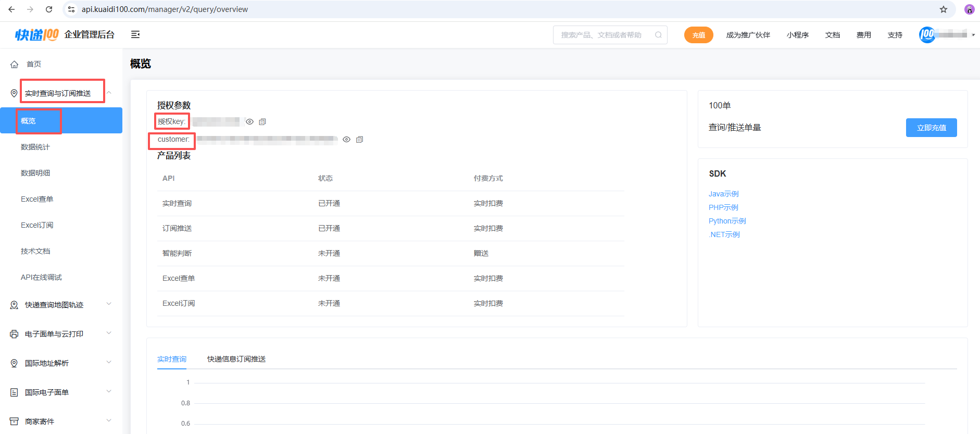980x434 pixels.
Task: Reload the page in browser
Action: click(x=49, y=9)
